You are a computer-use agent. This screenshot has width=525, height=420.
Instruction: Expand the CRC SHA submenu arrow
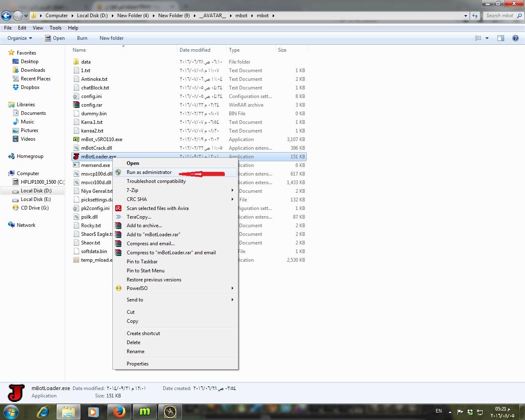pos(233,199)
